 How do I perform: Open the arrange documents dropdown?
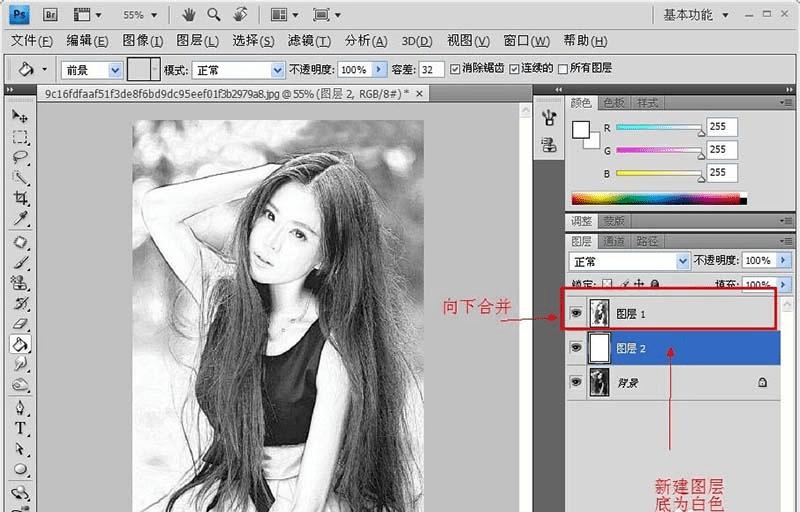(x=285, y=15)
